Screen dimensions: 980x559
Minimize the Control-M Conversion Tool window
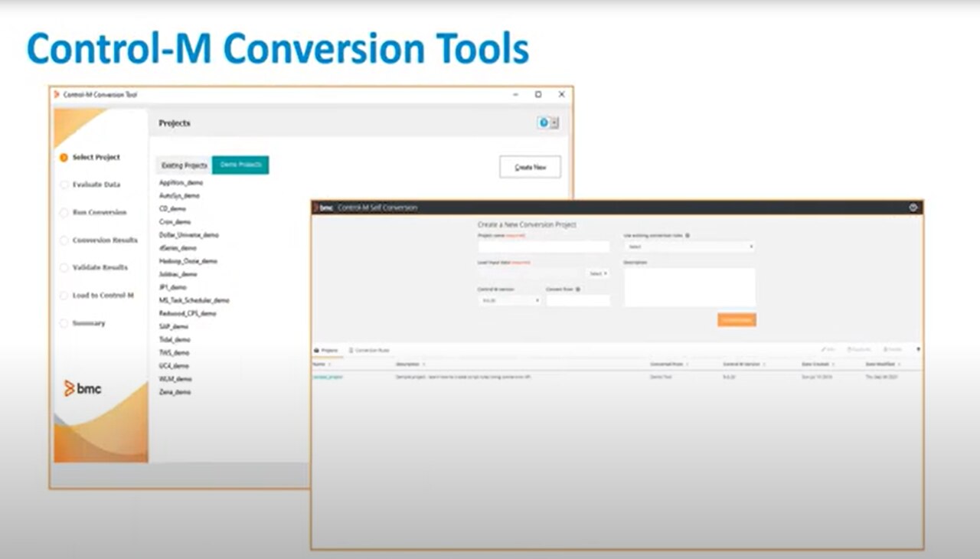click(x=515, y=94)
